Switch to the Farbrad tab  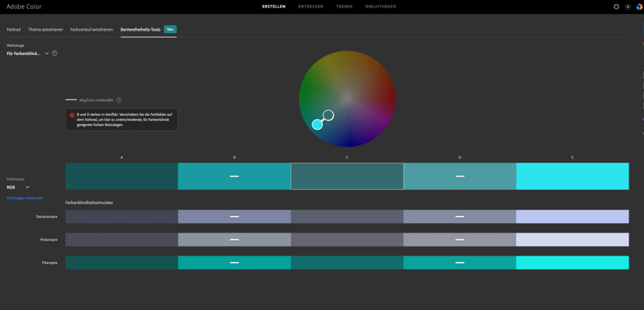click(x=13, y=29)
